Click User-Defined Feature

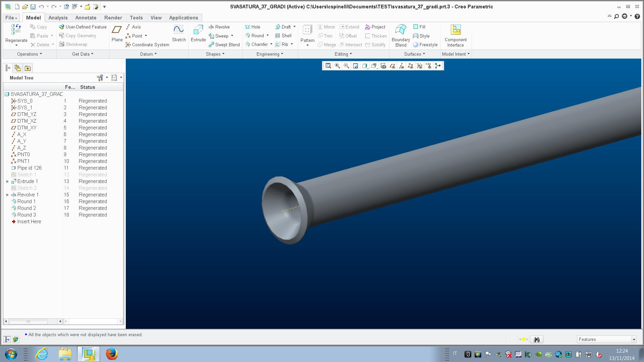click(83, 27)
